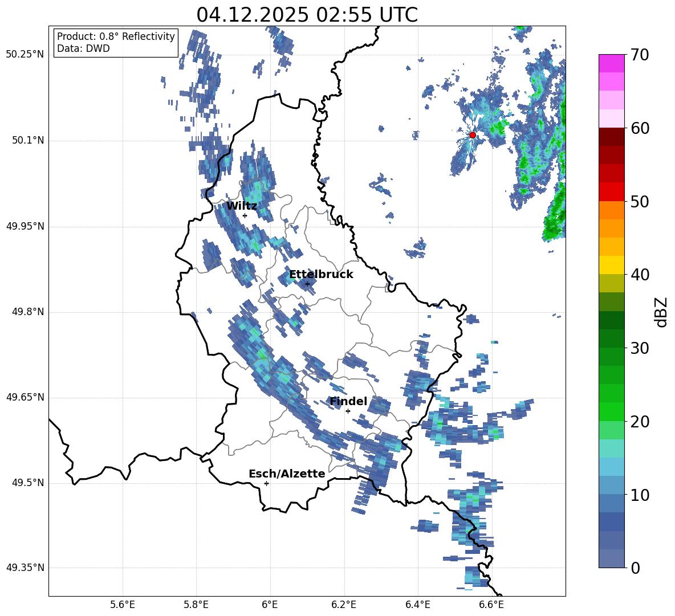
Task: Click the 20 value on colorbar
Action: click(640, 422)
